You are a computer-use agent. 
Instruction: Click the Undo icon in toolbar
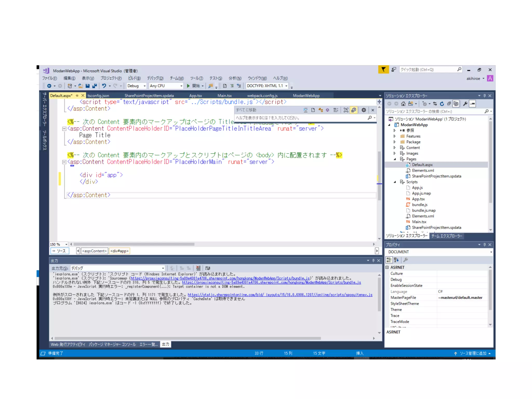[x=104, y=86]
